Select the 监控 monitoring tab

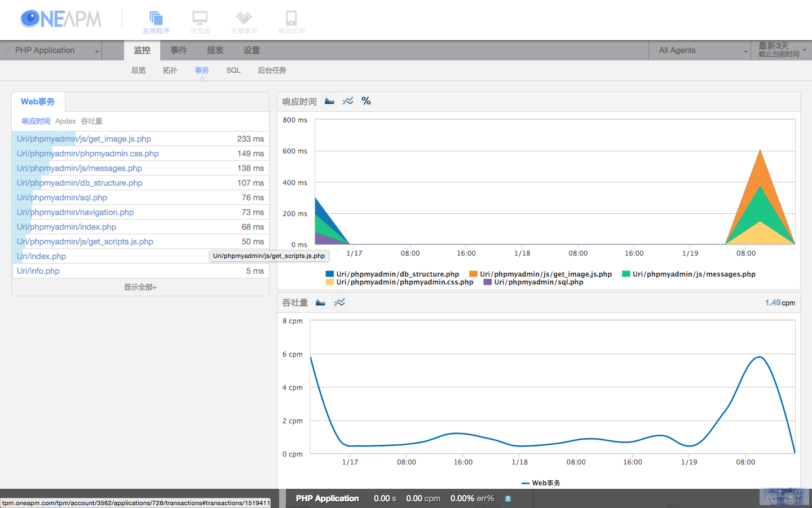(x=142, y=50)
